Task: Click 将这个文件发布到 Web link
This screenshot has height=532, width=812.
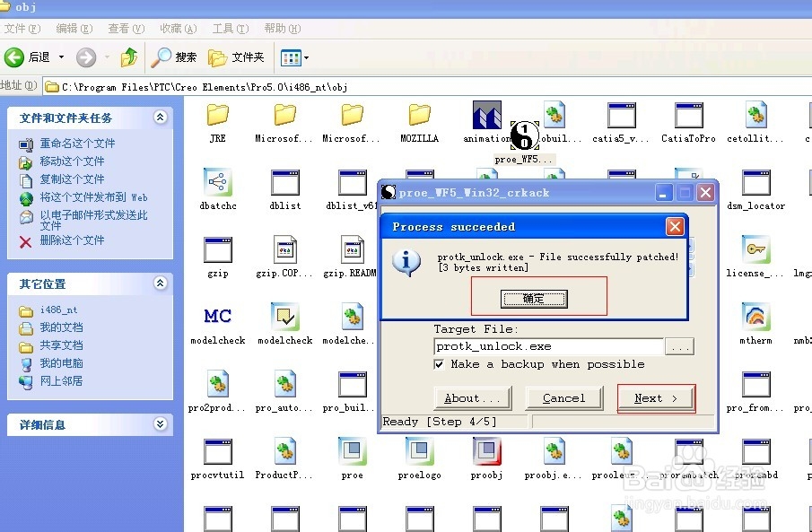Action: click(93, 196)
